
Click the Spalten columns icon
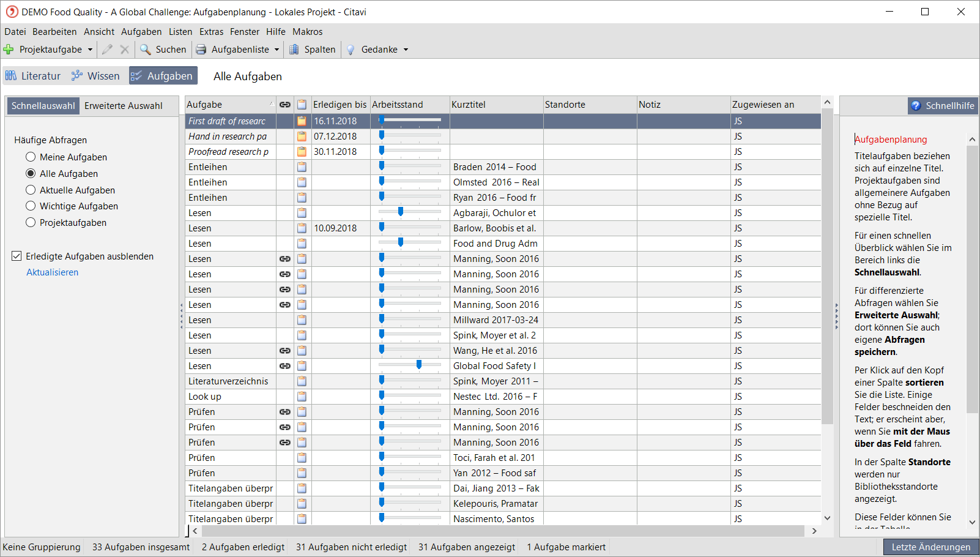294,50
